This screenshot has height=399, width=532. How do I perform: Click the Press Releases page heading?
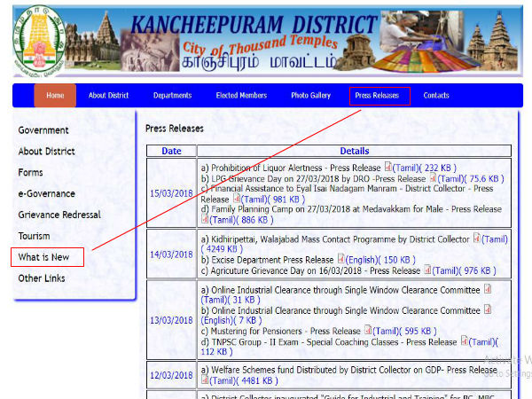pos(175,129)
